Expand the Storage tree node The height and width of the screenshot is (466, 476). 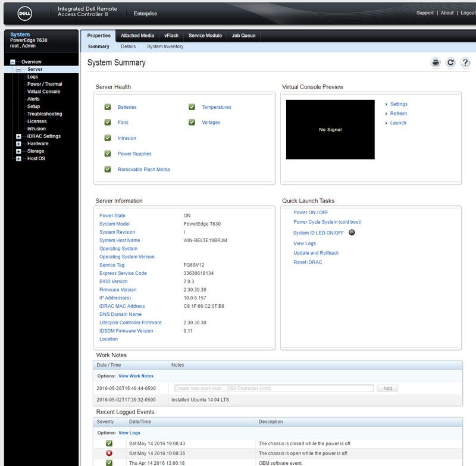[18, 151]
